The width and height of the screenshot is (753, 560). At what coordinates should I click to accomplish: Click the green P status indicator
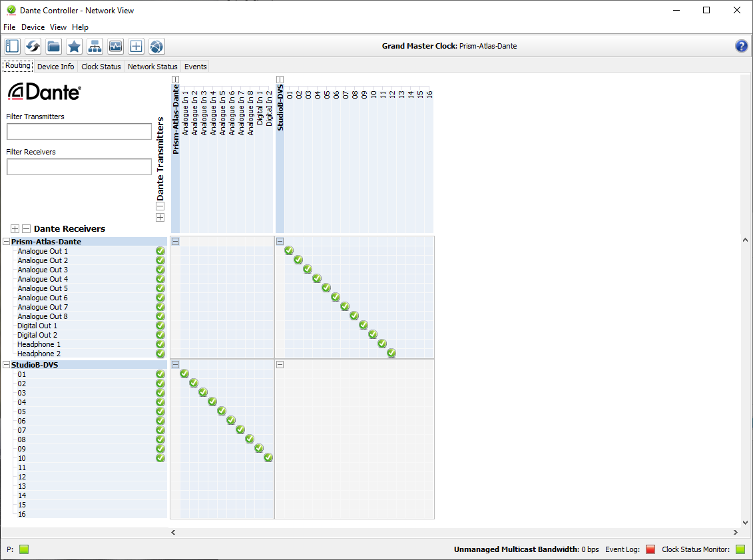click(24, 549)
